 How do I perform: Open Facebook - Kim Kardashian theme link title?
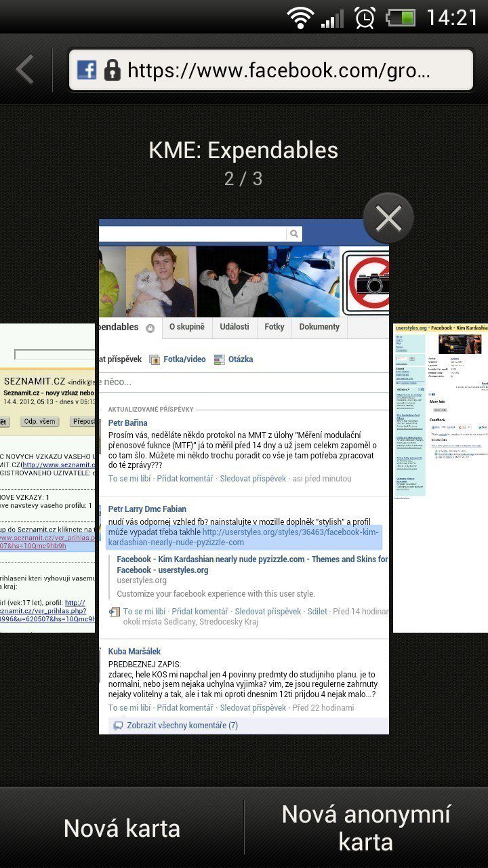tap(252, 565)
